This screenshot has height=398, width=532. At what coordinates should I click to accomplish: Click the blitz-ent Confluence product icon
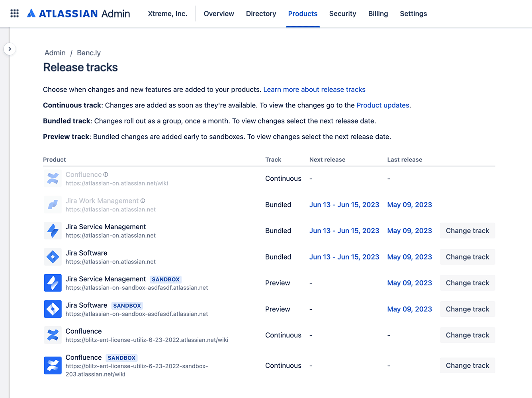coord(53,335)
